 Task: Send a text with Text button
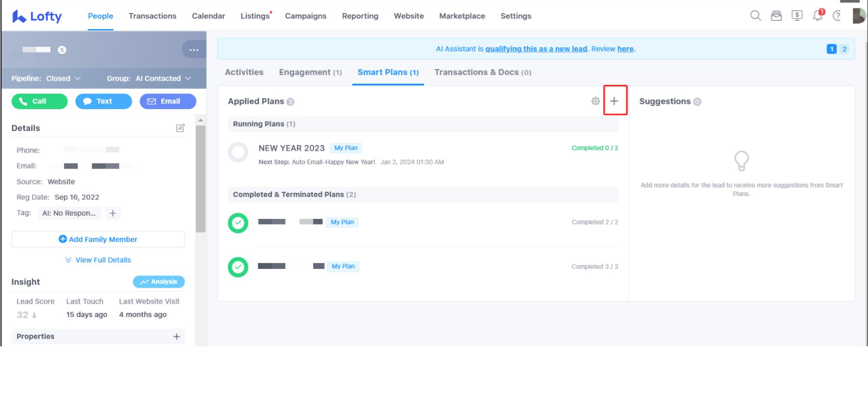click(104, 101)
